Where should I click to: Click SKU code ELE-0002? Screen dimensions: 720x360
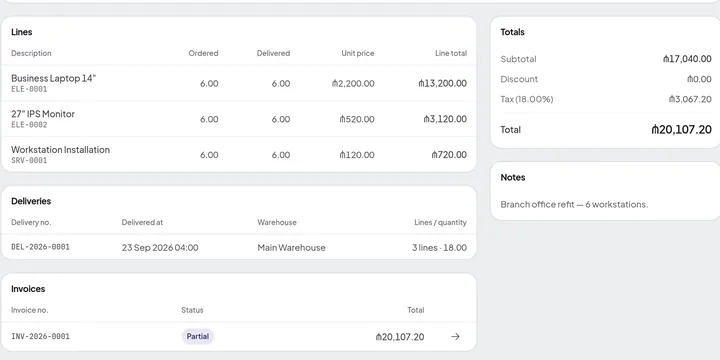coord(29,125)
